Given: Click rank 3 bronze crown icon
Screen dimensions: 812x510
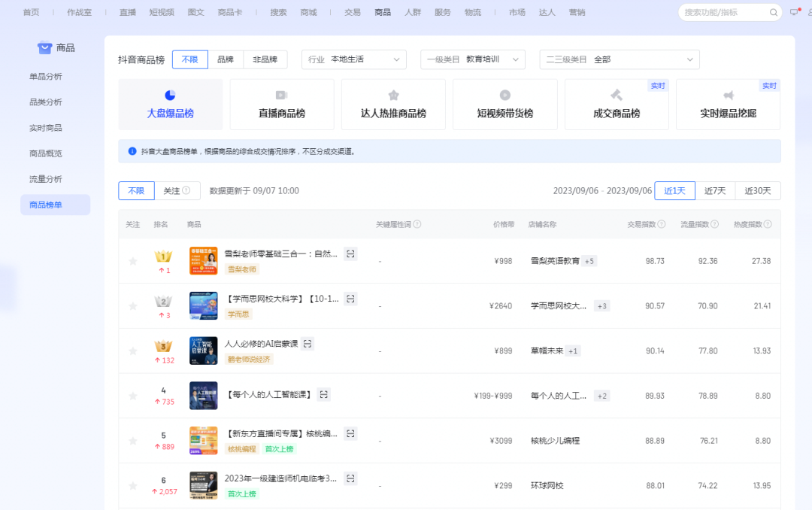Looking at the screenshot, I should 164,346.
